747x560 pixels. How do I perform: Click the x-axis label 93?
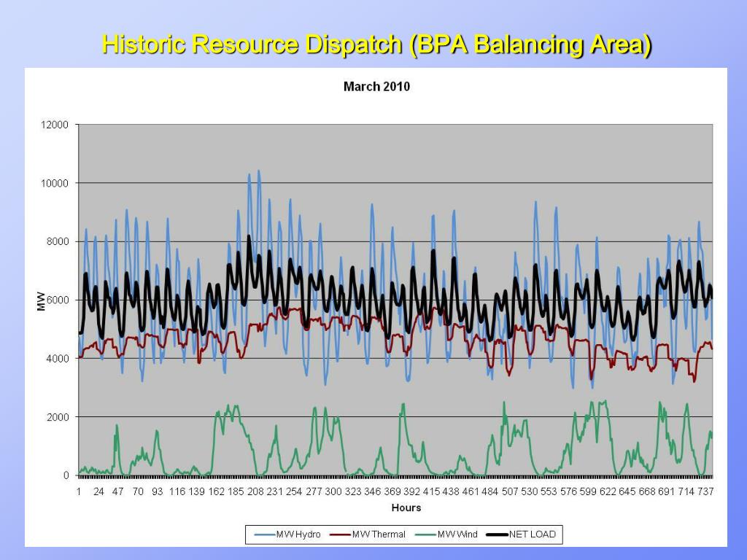pyautogui.click(x=158, y=491)
